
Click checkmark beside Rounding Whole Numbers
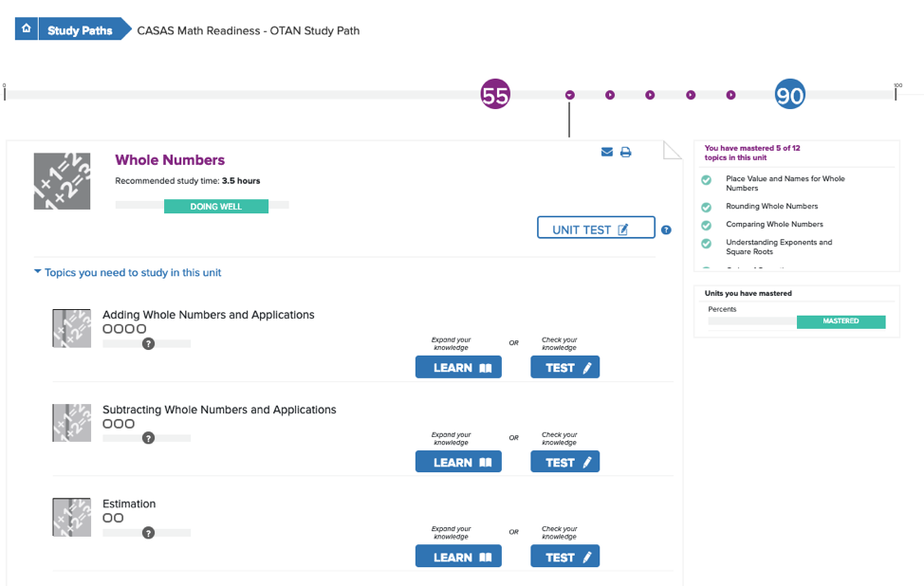pyautogui.click(x=706, y=207)
